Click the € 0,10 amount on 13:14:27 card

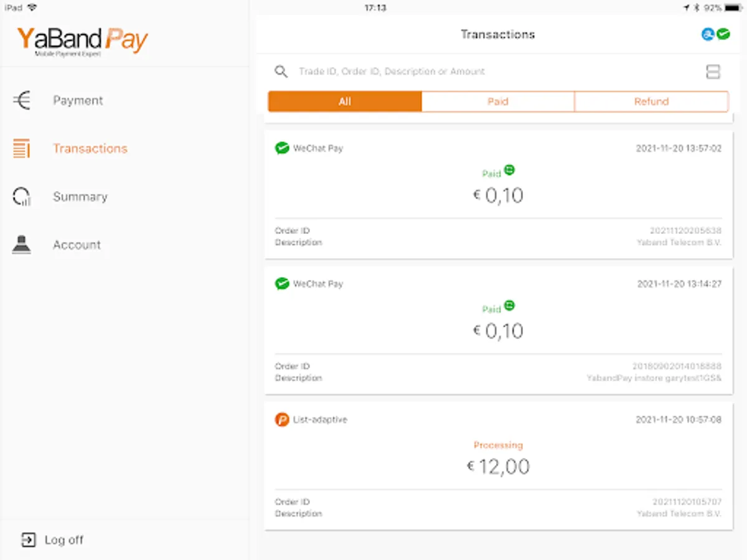point(498,331)
